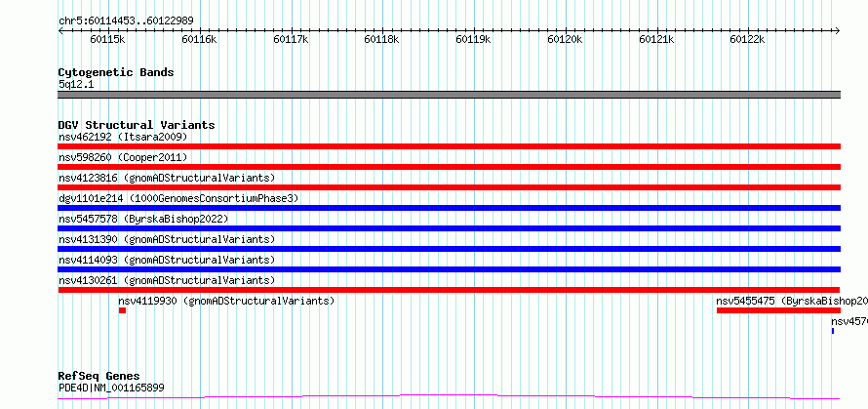Click the 60115k ruler mark
The image size is (868, 409).
108,39
